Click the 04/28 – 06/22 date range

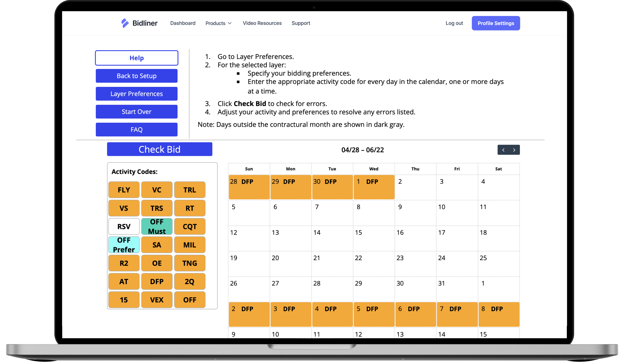click(363, 150)
